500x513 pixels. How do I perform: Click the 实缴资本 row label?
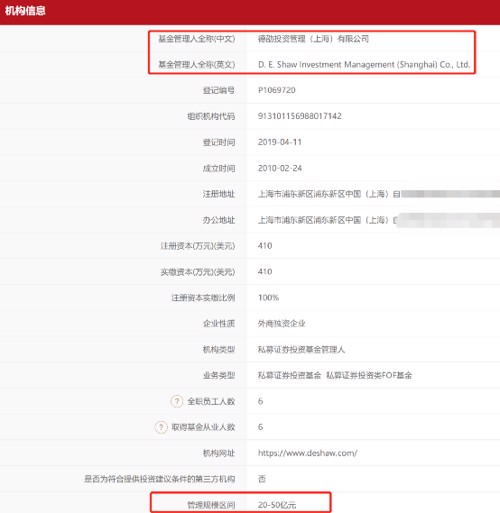coord(198,272)
